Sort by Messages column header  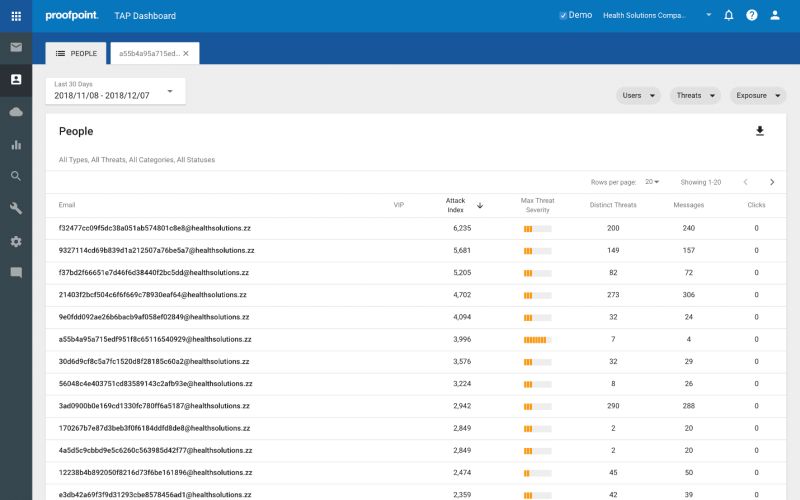click(688, 205)
